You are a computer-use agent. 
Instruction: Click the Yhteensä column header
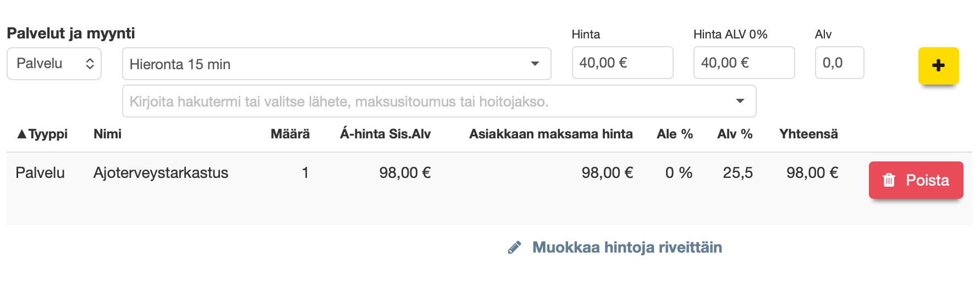(808, 134)
